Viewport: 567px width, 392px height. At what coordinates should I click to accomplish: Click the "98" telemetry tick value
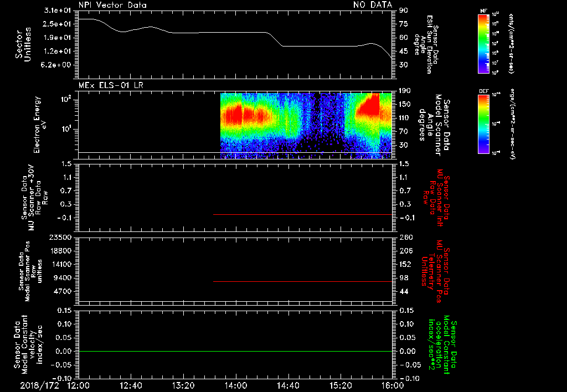tap(404, 278)
